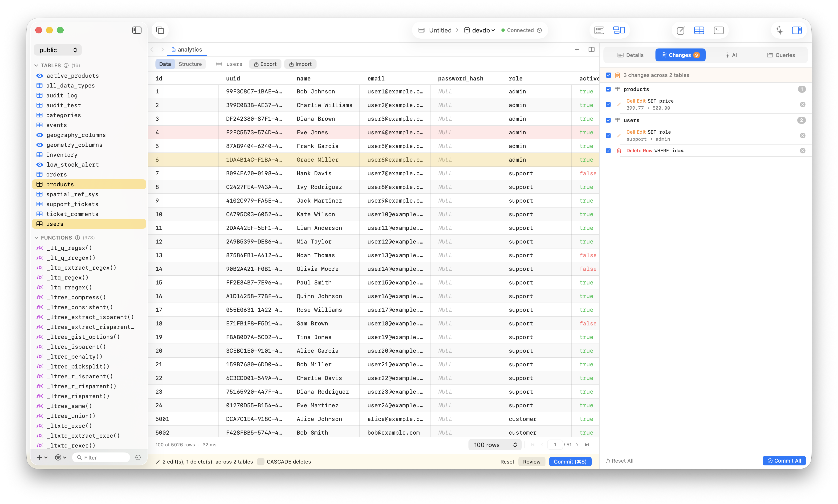
Task: Change rows per page from 100
Action: pos(495,444)
